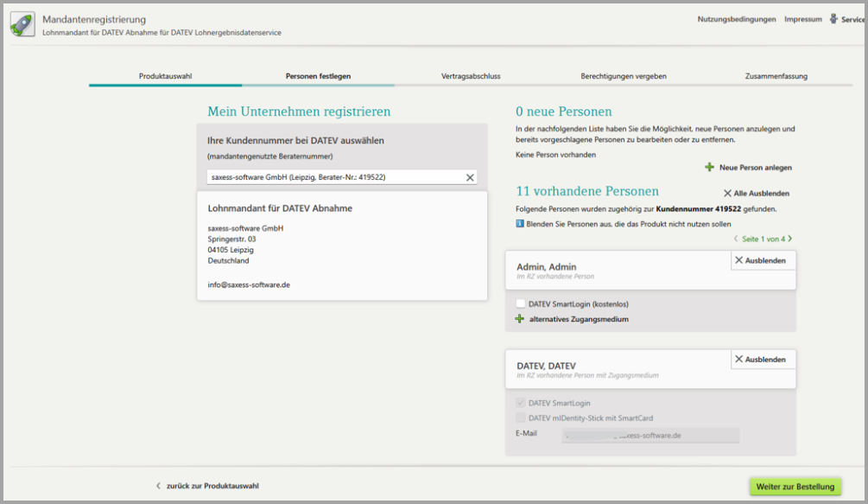Click green plus icon for Neue Person anlegen
Image resolution: width=868 pixels, height=504 pixels.
point(710,167)
